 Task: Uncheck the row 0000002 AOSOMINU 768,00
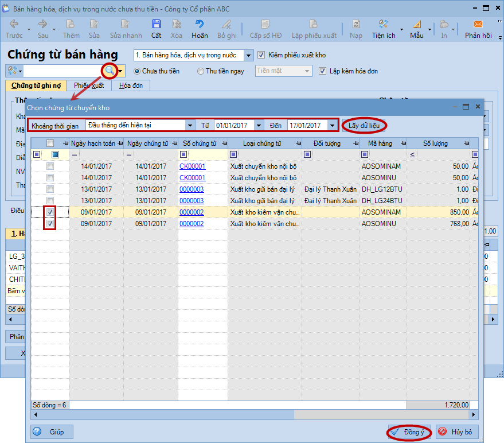(50, 224)
